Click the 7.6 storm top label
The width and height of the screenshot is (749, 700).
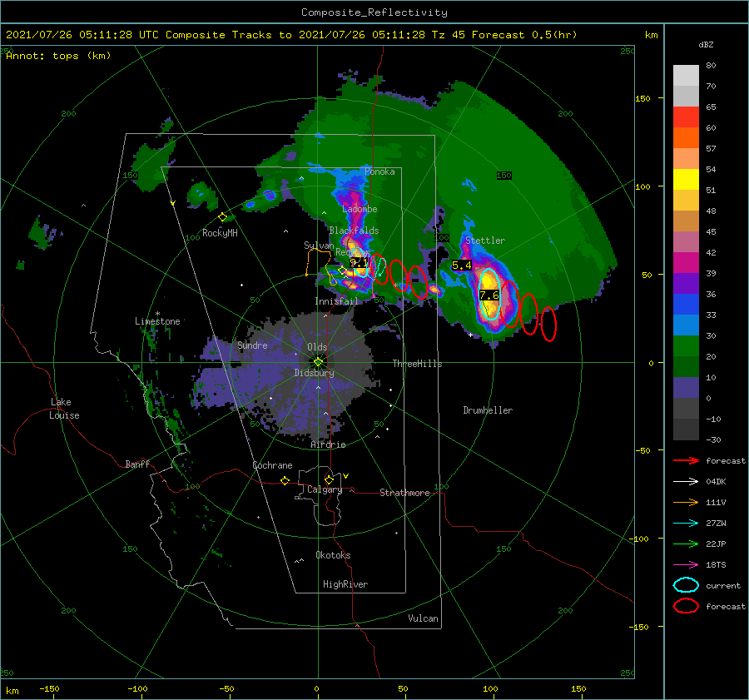[489, 295]
